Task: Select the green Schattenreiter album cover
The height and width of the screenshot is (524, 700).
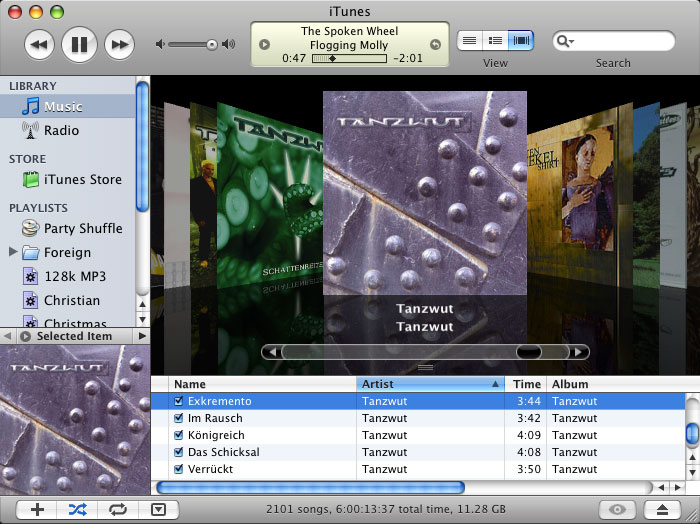Action: (x=270, y=196)
